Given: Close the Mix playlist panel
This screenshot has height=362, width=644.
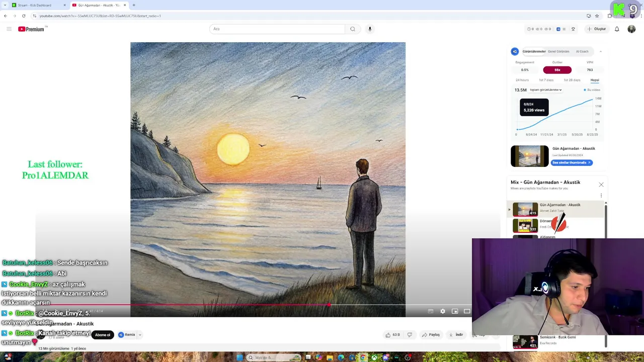Looking at the screenshot, I should [601, 185].
